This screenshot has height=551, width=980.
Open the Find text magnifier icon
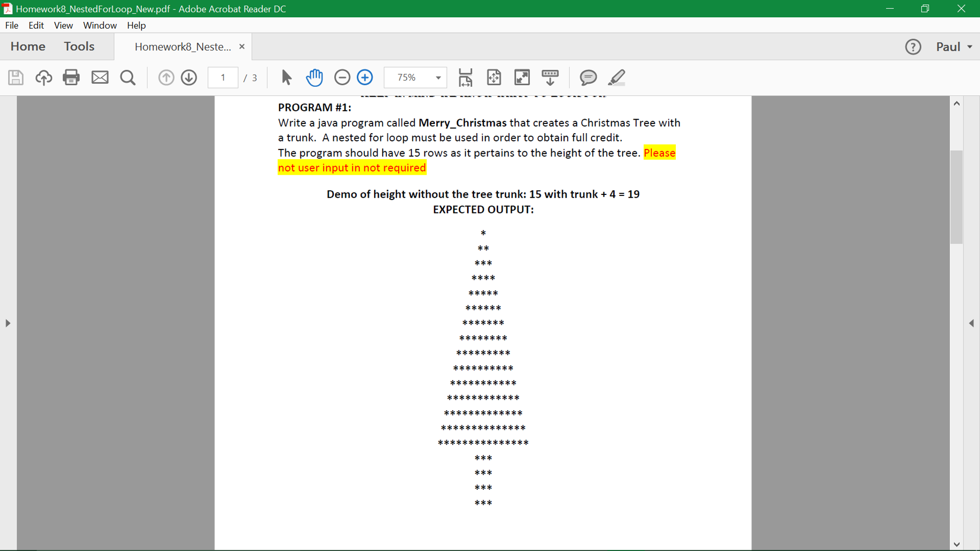point(127,78)
